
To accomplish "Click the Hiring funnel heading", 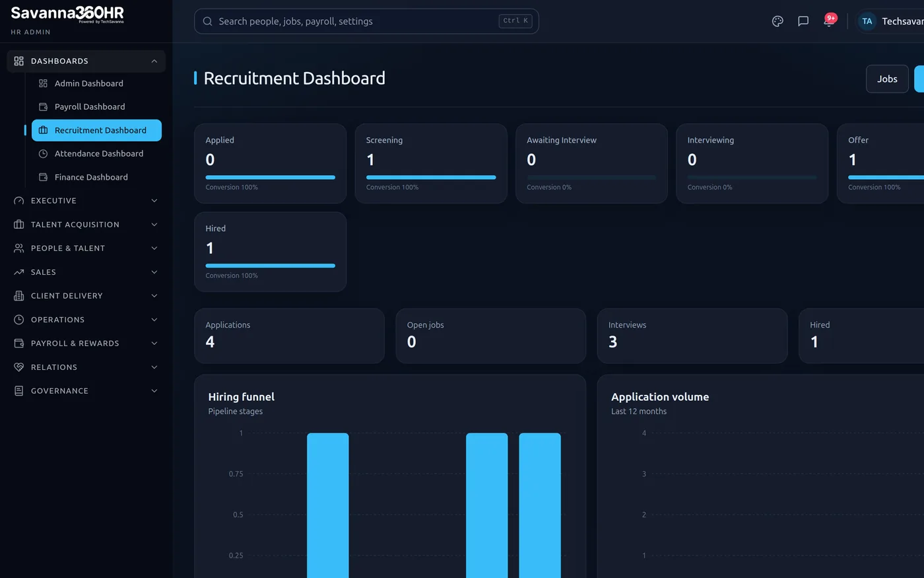I will click(241, 397).
